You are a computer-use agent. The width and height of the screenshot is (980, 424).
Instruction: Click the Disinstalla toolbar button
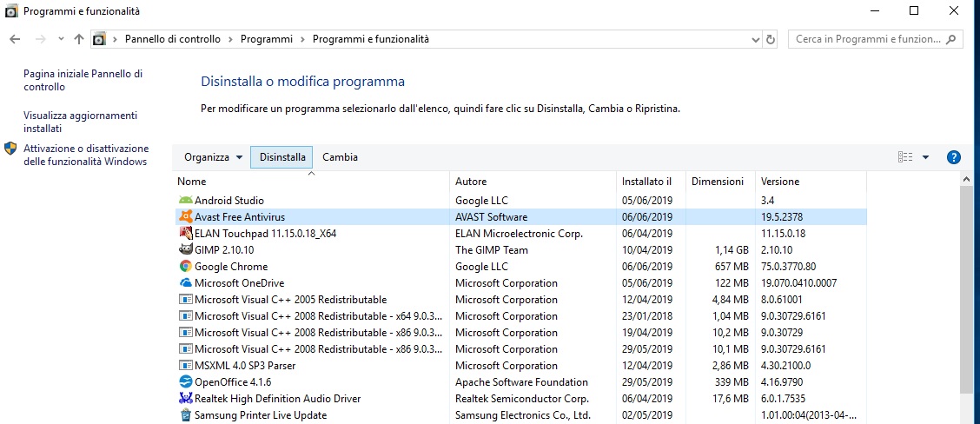(x=281, y=157)
